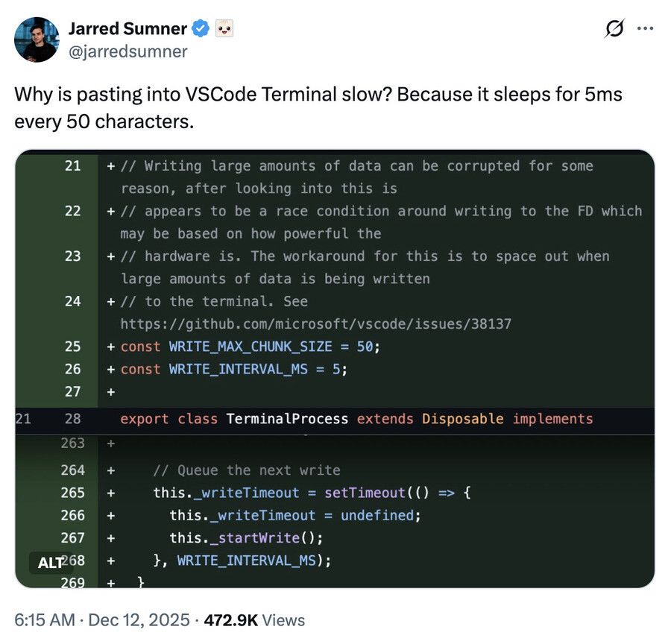671x644 pixels.
Task: Click the 6:15 AM · Dec 12, 2025 timestamp
Action: tap(101, 620)
